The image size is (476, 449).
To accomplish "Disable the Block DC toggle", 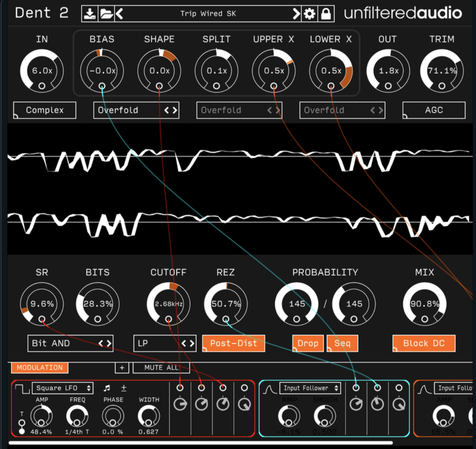I will point(424,343).
